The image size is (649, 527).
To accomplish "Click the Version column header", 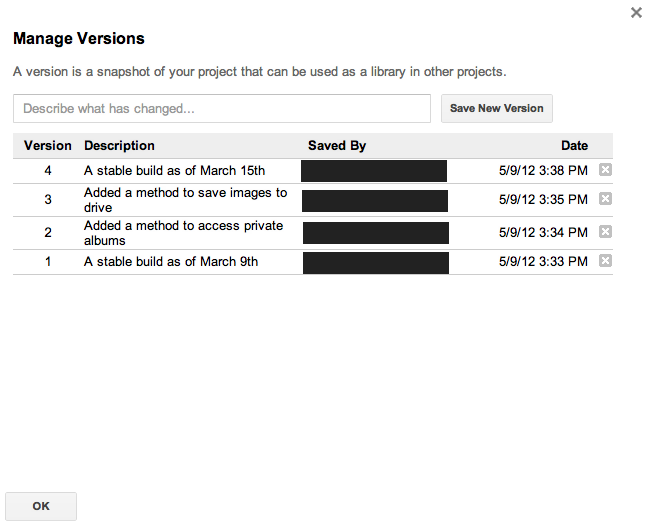I will (48, 146).
